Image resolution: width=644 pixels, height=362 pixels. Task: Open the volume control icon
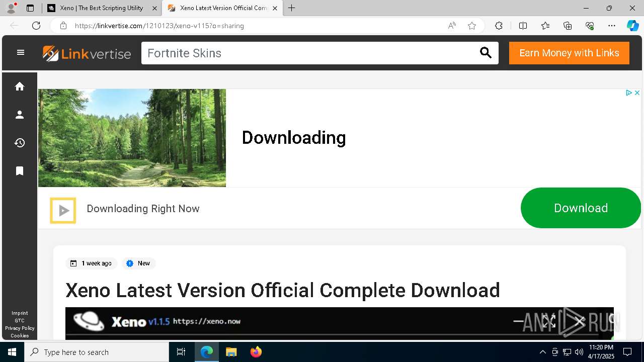[x=579, y=352]
